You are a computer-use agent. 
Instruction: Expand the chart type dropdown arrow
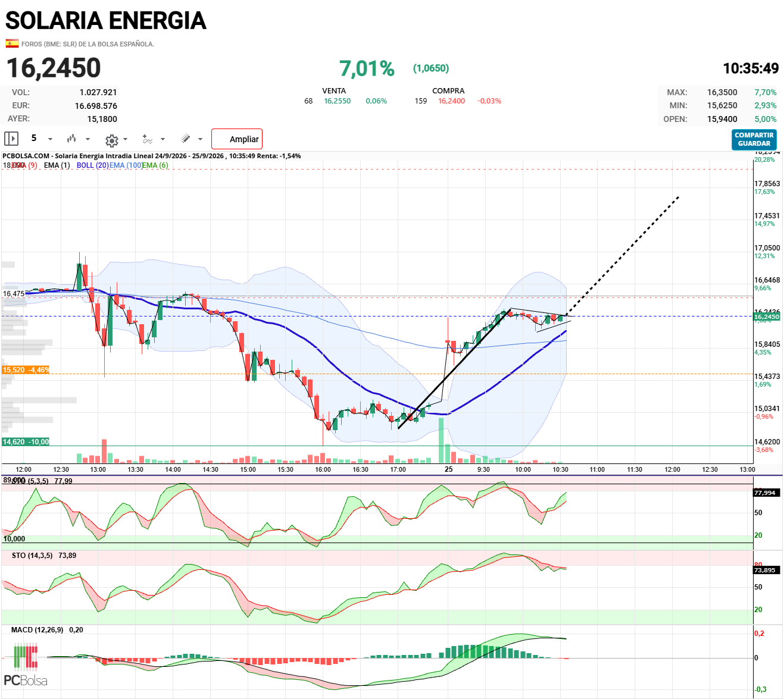click(88, 139)
